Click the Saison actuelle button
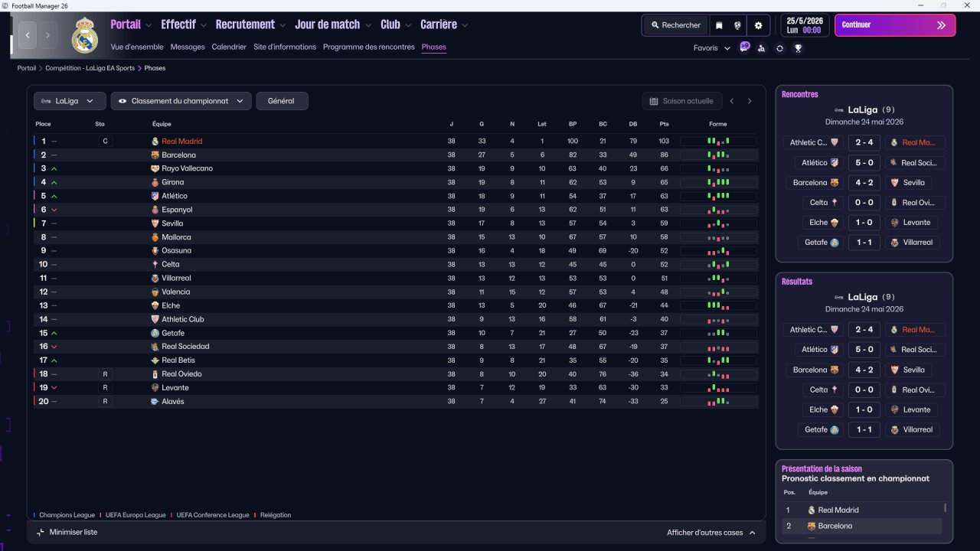 681,101
